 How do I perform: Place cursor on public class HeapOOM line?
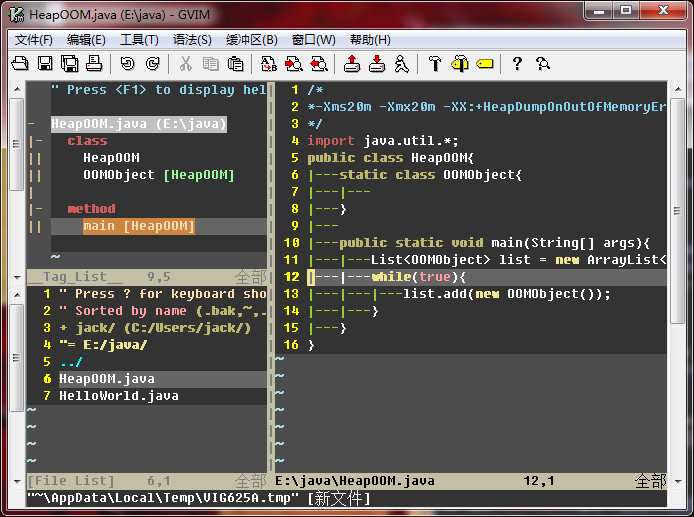pos(390,158)
